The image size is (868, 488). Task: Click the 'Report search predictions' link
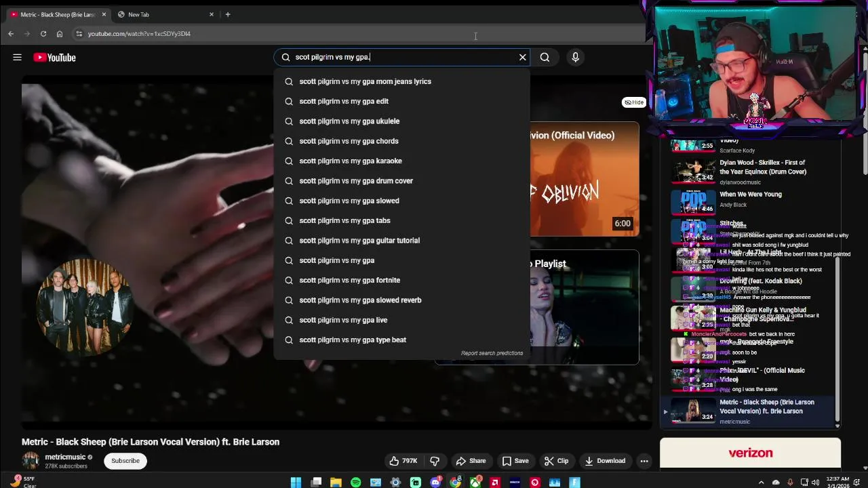coord(492,353)
